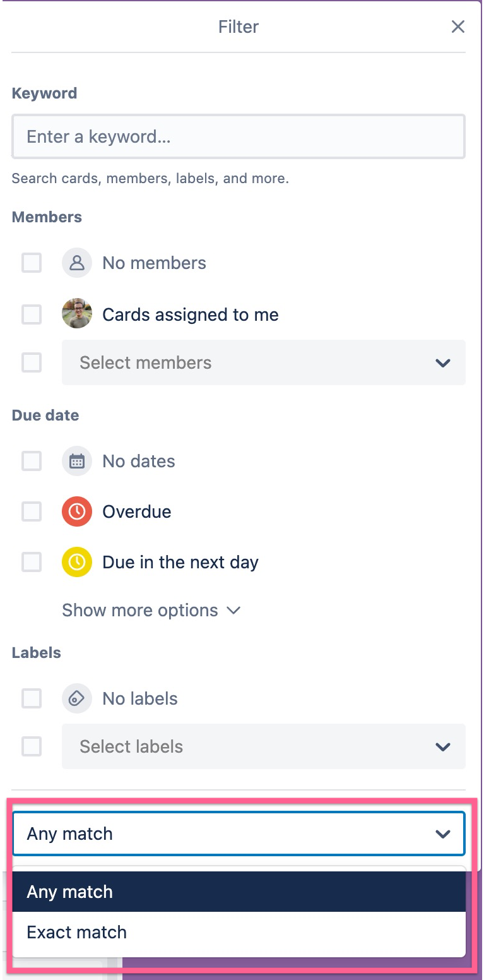Check the Due in the next day box
Image resolution: width=484 pixels, height=980 pixels.
pyautogui.click(x=32, y=562)
